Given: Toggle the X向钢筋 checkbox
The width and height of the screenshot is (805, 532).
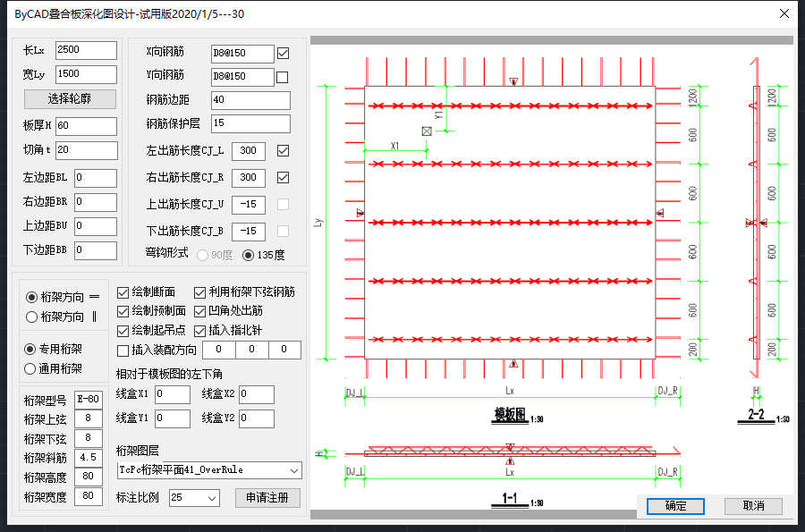Looking at the screenshot, I should pos(283,53).
